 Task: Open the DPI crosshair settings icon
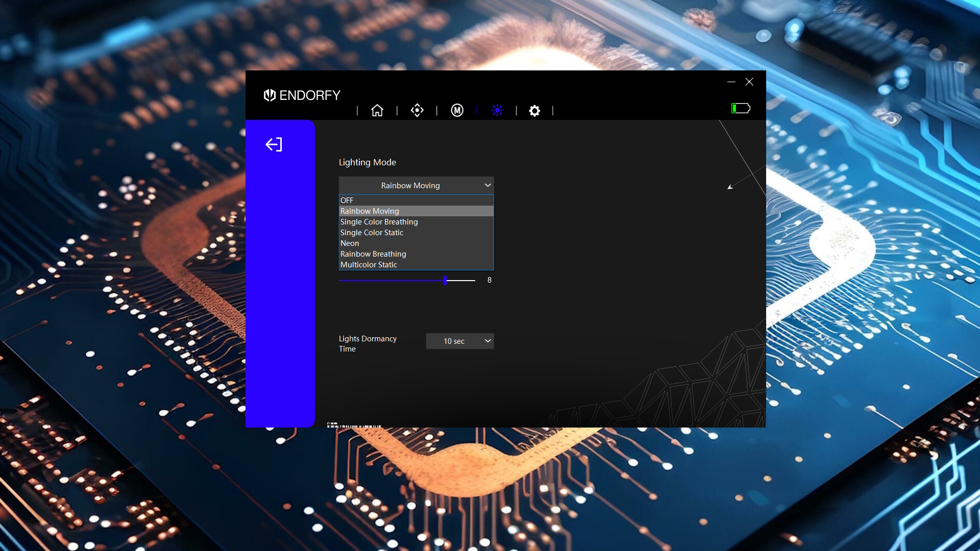[417, 111]
